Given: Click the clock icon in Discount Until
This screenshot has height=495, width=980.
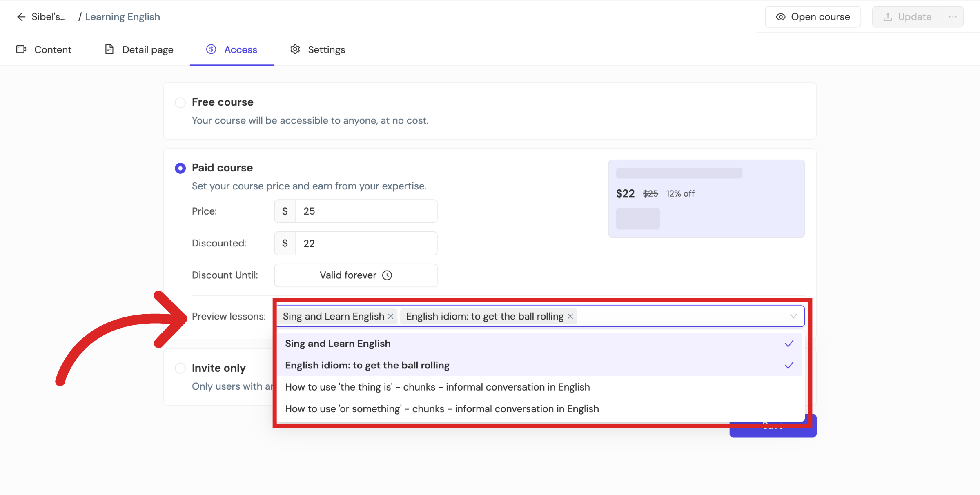Looking at the screenshot, I should click(387, 275).
